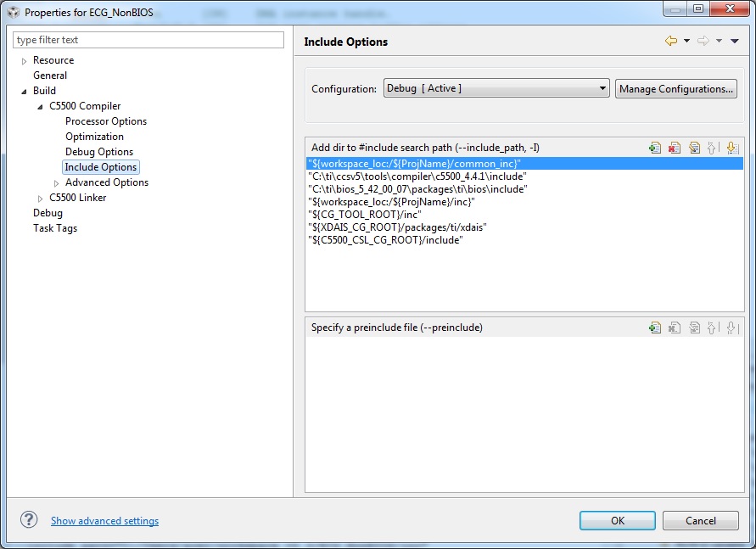Go forward with the gray arrow
Image resolution: width=756 pixels, height=549 pixels.
tap(703, 41)
